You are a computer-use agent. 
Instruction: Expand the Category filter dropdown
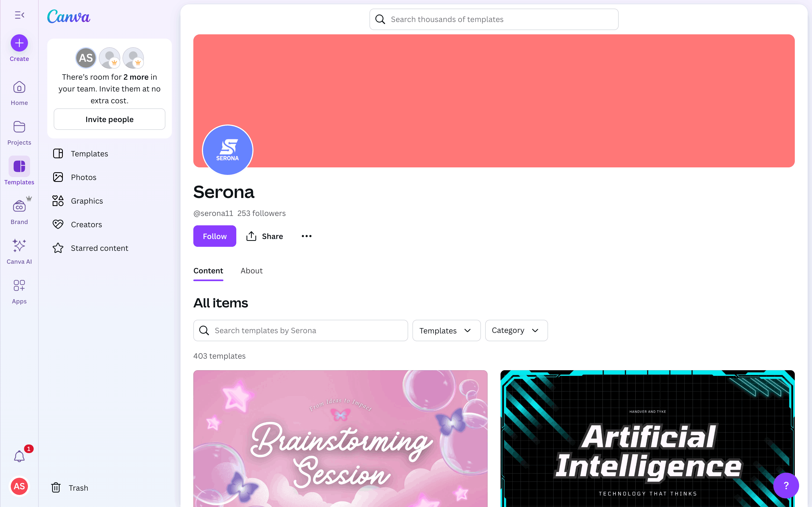click(516, 330)
